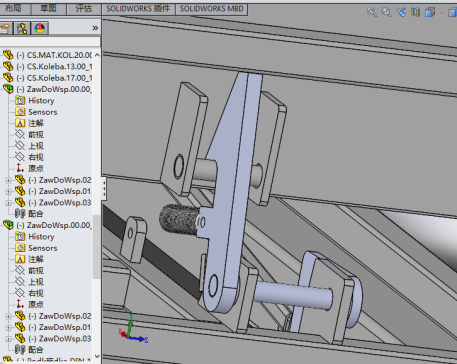Select History under upper ZawDoWsp.00.00 assembly
The width and height of the screenshot is (457, 364).
35,100
